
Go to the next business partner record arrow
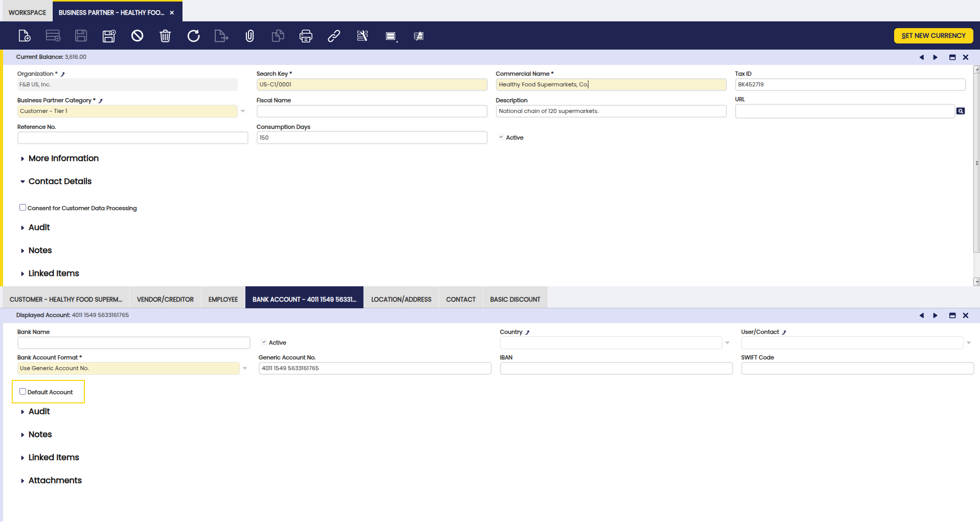click(x=936, y=57)
